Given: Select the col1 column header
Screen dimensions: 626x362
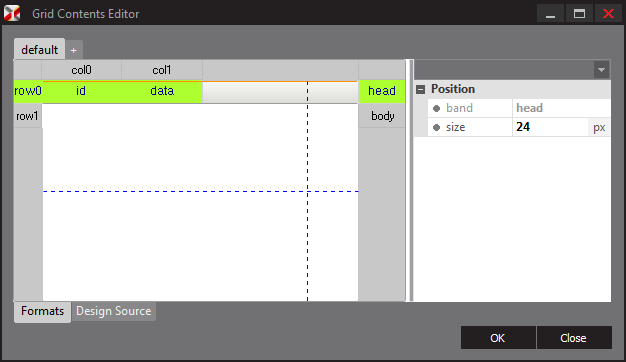Looking at the screenshot, I should tap(162, 70).
